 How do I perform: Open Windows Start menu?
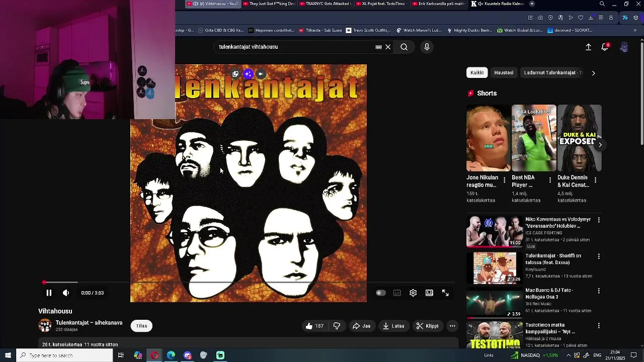click(x=8, y=355)
